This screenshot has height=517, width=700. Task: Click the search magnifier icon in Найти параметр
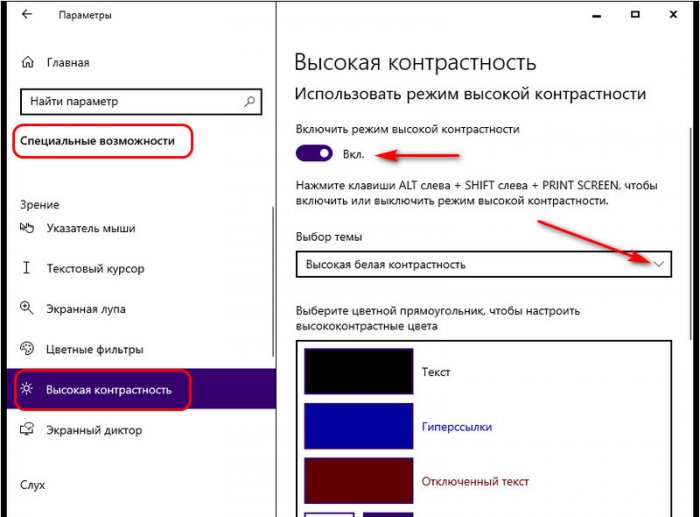click(x=249, y=101)
